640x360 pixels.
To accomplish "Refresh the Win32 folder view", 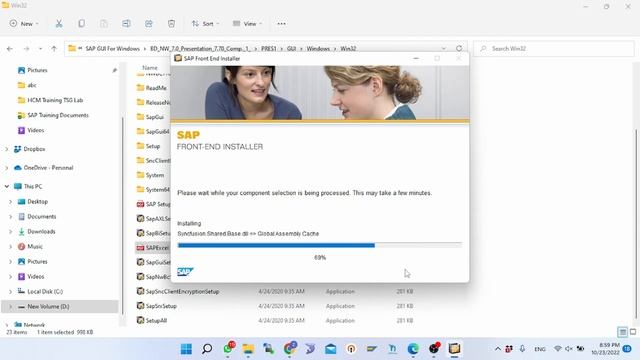I will click(459, 48).
